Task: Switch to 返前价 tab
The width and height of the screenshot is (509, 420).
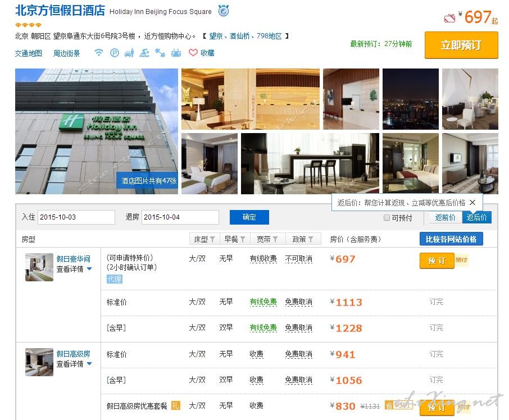Action: pyautogui.click(x=445, y=217)
